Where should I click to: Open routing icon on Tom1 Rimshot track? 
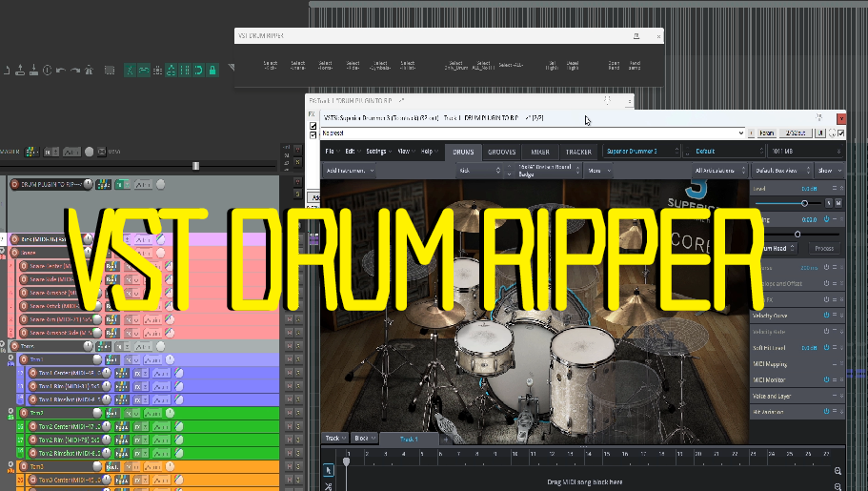point(121,399)
